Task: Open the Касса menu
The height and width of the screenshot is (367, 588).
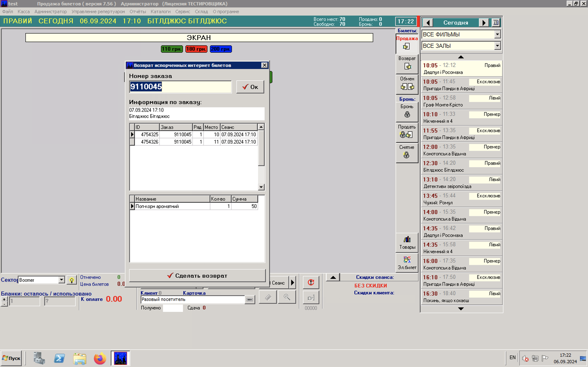Action: [x=23, y=12]
